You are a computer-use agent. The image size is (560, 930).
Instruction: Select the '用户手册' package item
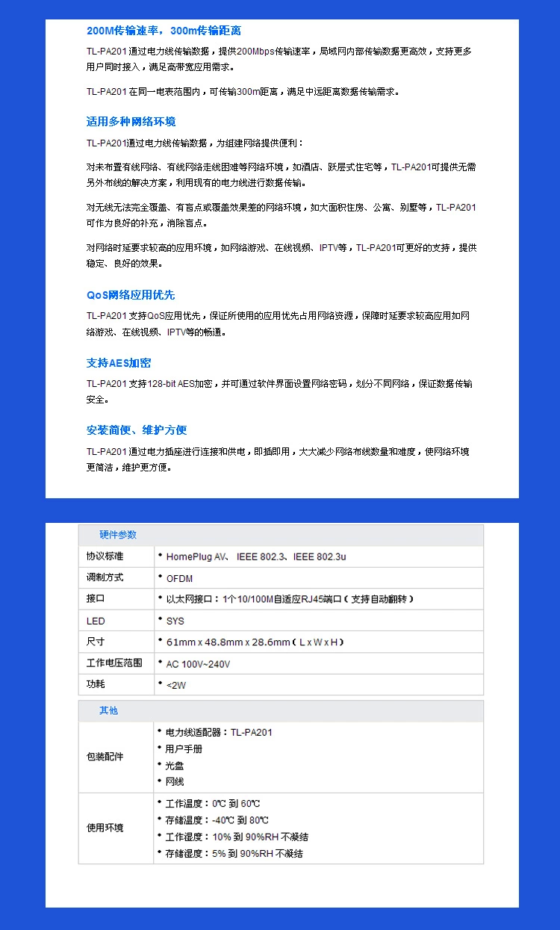[184, 748]
